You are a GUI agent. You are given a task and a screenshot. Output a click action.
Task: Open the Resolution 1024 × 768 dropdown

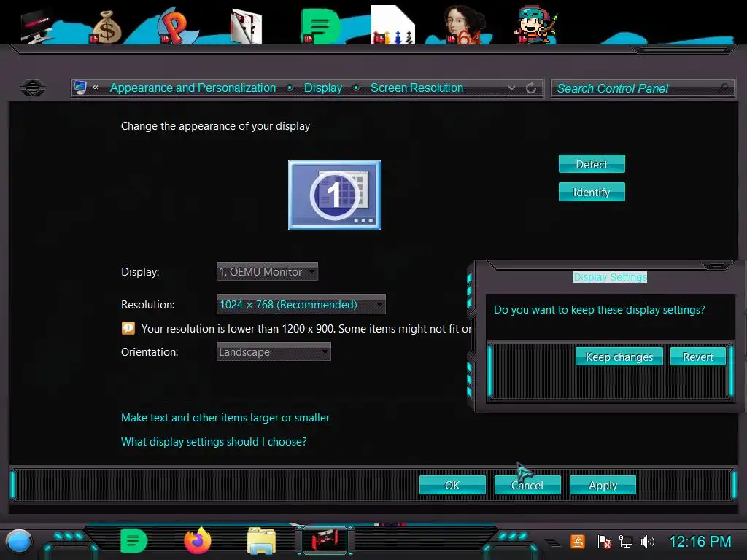click(x=301, y=304)
